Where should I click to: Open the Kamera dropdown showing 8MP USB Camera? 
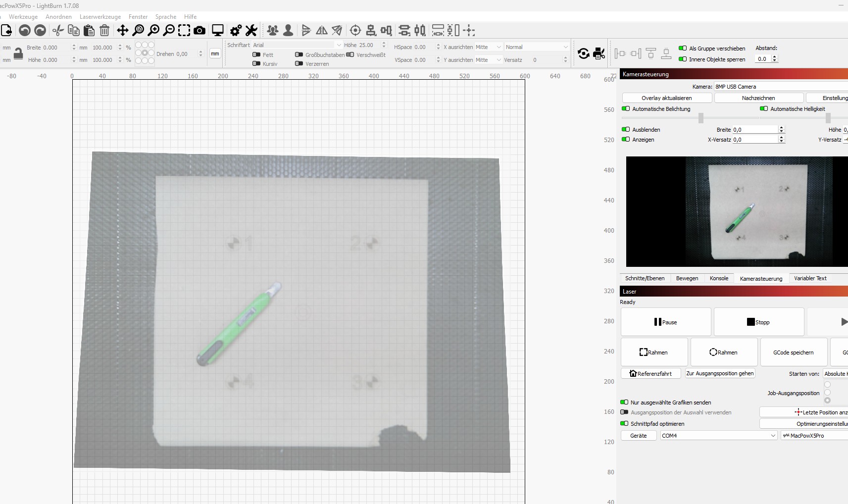[x=757, y=87]
